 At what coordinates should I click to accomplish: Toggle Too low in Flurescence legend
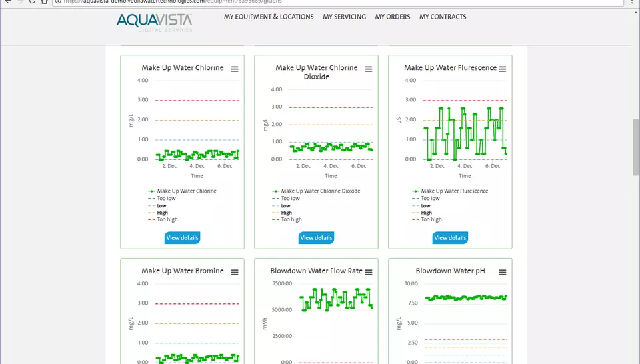click(426, 198)
